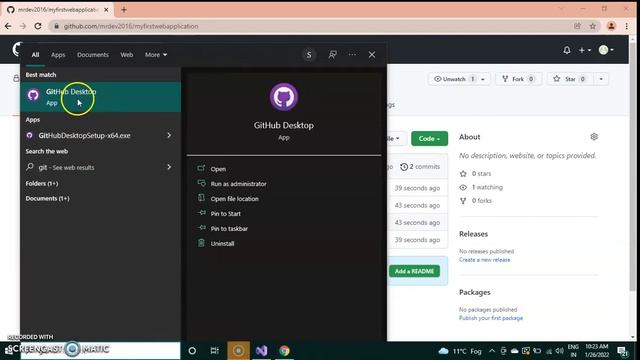
Task: Open the Chrome profile avatar
Action: point(611,26)
